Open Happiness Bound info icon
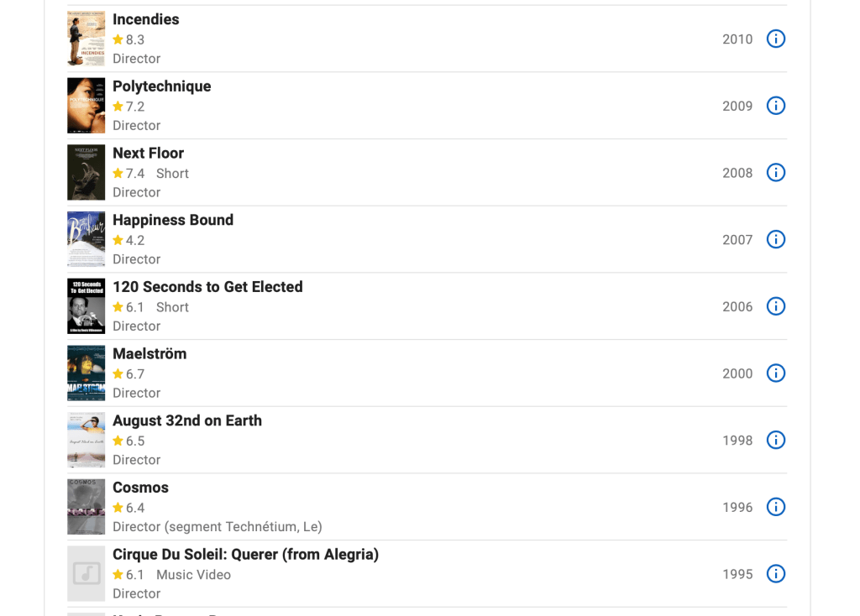The image size is (860, 616). click(x=776, y=240)
